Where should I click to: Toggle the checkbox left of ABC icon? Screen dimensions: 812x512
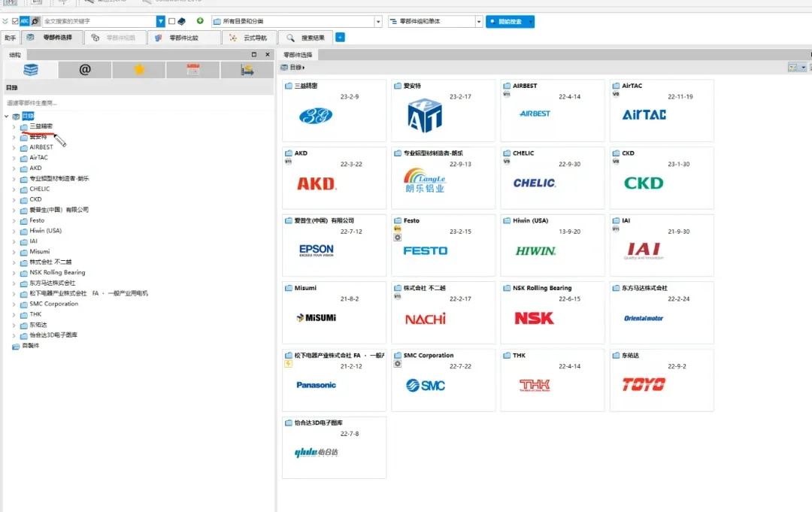click(x=15, y=21)
